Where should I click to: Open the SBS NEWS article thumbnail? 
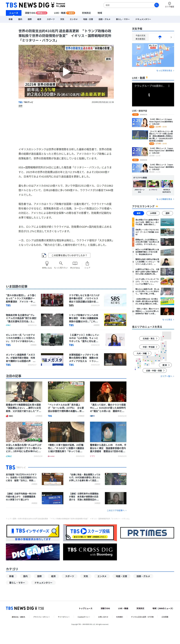click(x=115, y=300)
